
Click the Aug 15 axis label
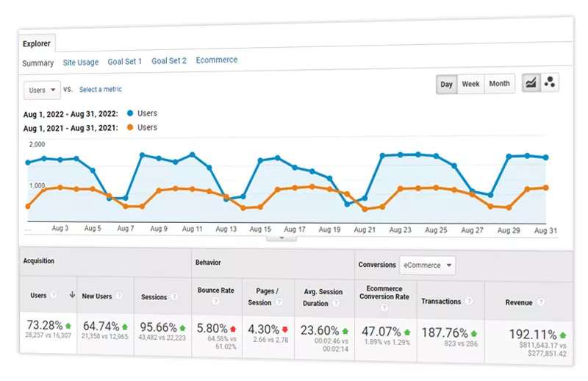(260, 229)
